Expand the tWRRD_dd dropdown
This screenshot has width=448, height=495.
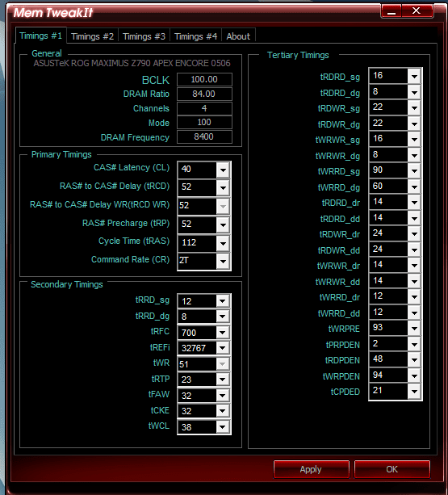tap(414, 313)
